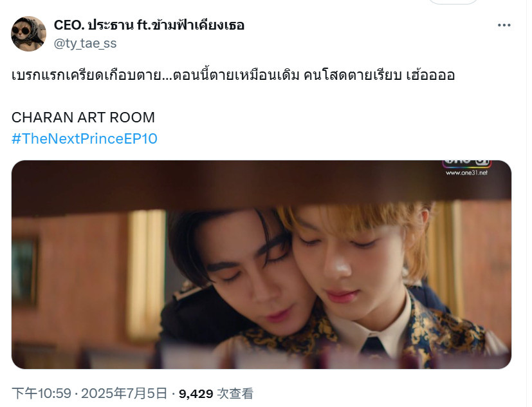Click the CHARAN ART ROOM text
Screen dimensions: 532x407
pos(83,118)
